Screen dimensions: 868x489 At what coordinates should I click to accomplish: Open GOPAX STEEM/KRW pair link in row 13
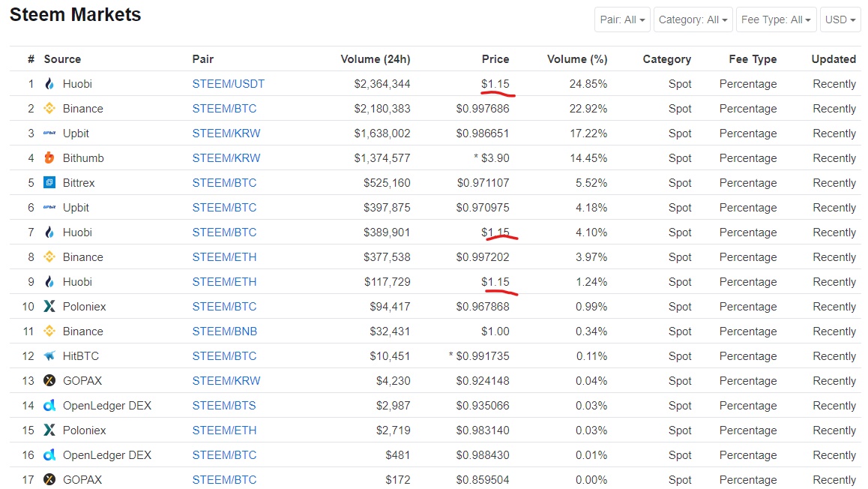226,380
